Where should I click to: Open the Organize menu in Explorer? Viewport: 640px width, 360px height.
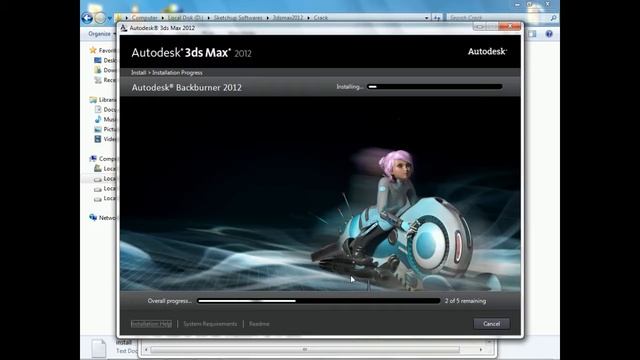click(101, 33)
